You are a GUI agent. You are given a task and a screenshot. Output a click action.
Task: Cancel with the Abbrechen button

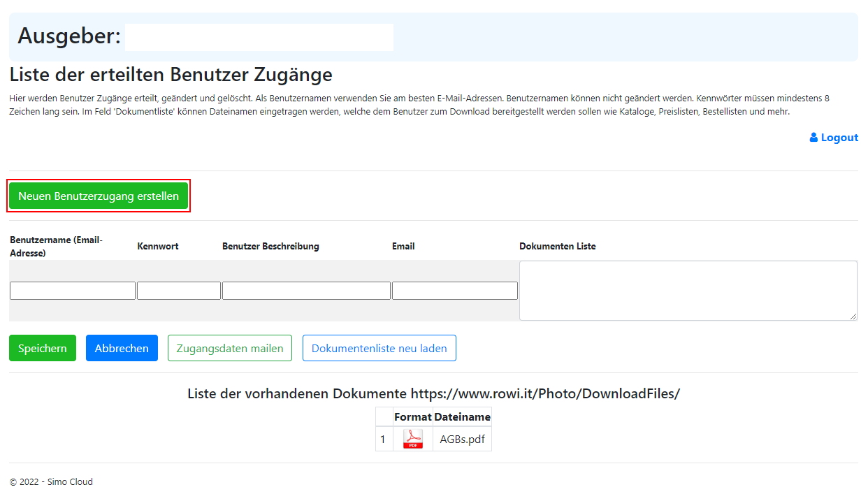pyautogui.click(x=122, y=348)
